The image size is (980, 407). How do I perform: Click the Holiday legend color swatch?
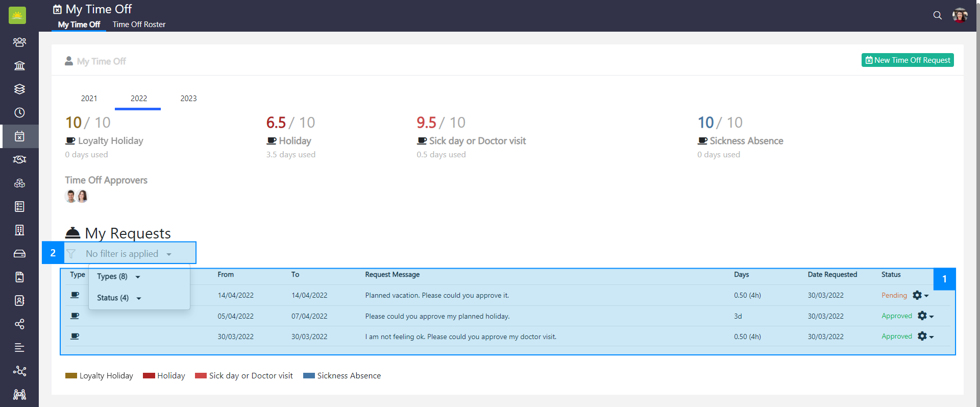[x=149, y=376]
